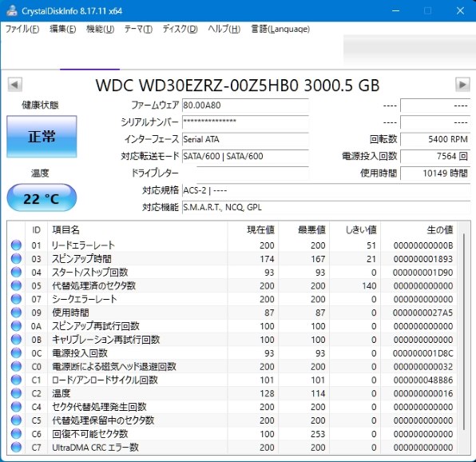Open the ファイル(F) menu
This screenshot has width=476, height=462.
22,29
